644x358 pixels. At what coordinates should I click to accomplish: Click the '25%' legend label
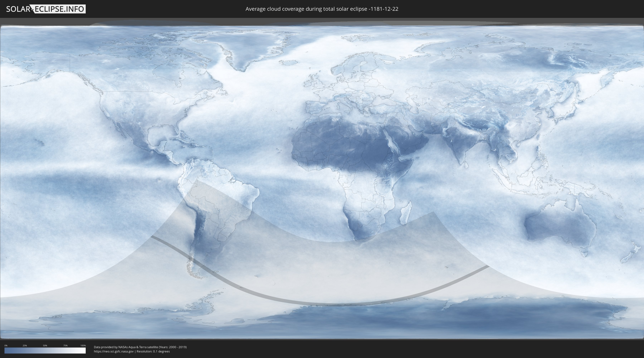tap(25, 345)
